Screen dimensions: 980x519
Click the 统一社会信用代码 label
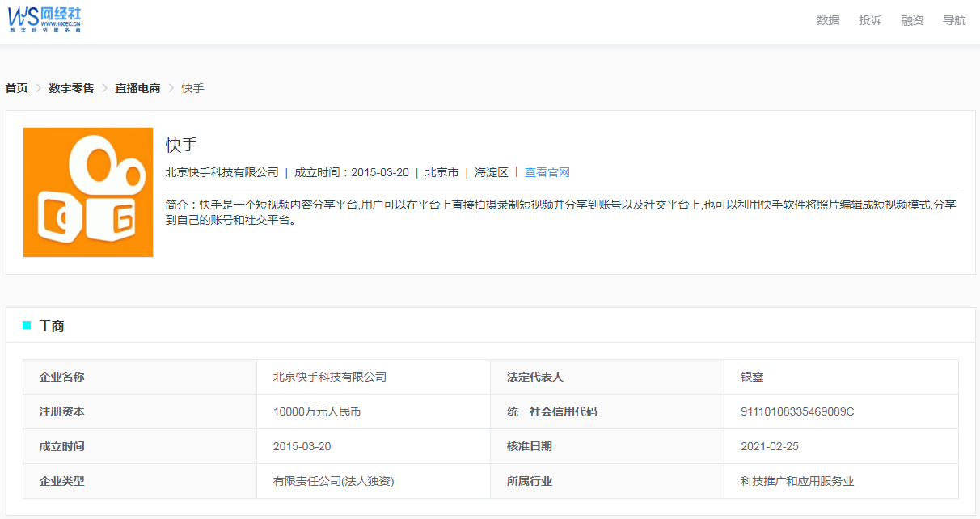pos(552,411)
